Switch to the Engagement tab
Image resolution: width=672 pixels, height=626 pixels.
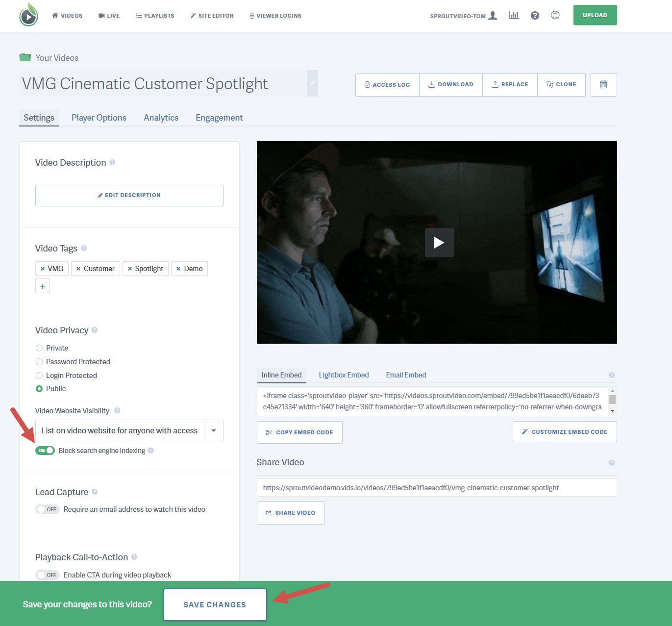coord(219,118)
